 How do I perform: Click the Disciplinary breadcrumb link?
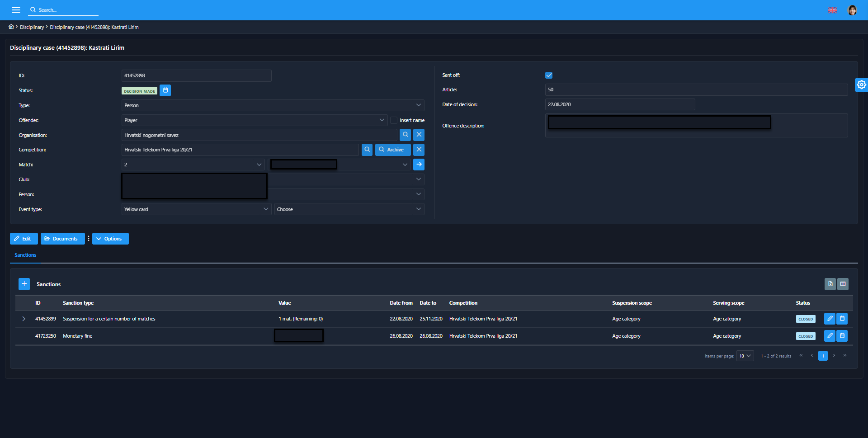(32, 27)
